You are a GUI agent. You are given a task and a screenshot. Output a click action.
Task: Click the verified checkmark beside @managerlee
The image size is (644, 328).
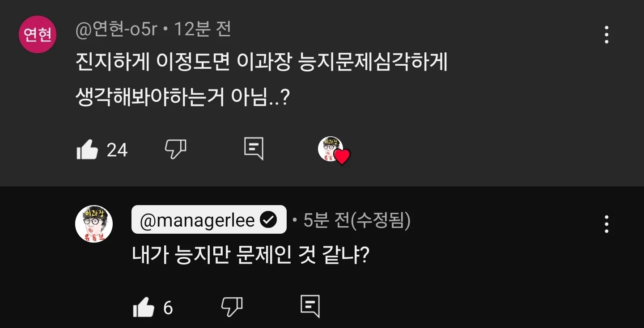(269, 220)
